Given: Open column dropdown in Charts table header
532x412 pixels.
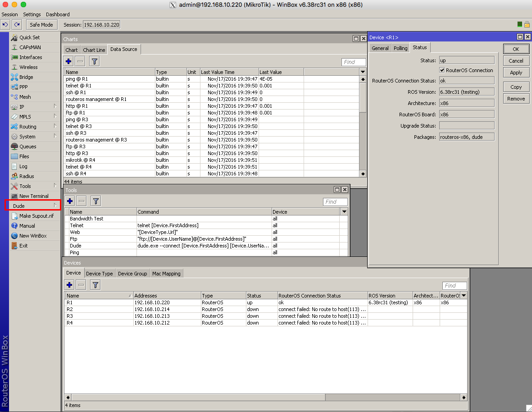Looking at the screenshot, I should pos(363,72).
